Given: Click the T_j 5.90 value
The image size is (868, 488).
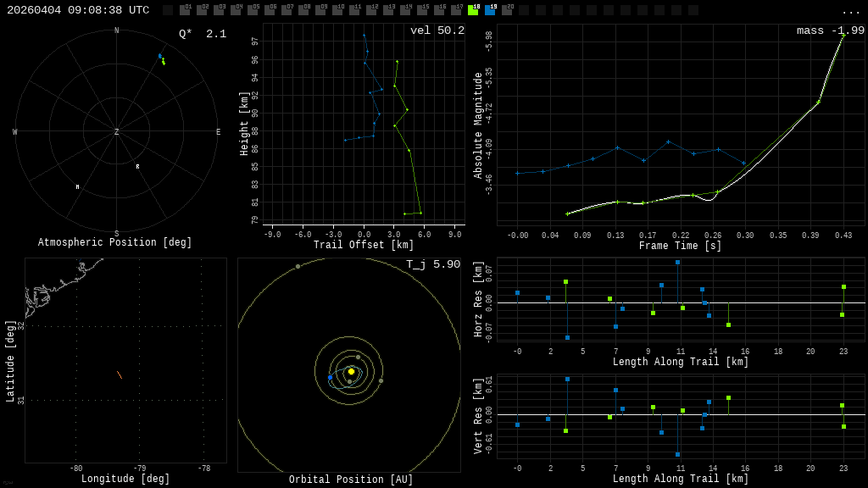Looking at the screenshot, I should [432, 264].
